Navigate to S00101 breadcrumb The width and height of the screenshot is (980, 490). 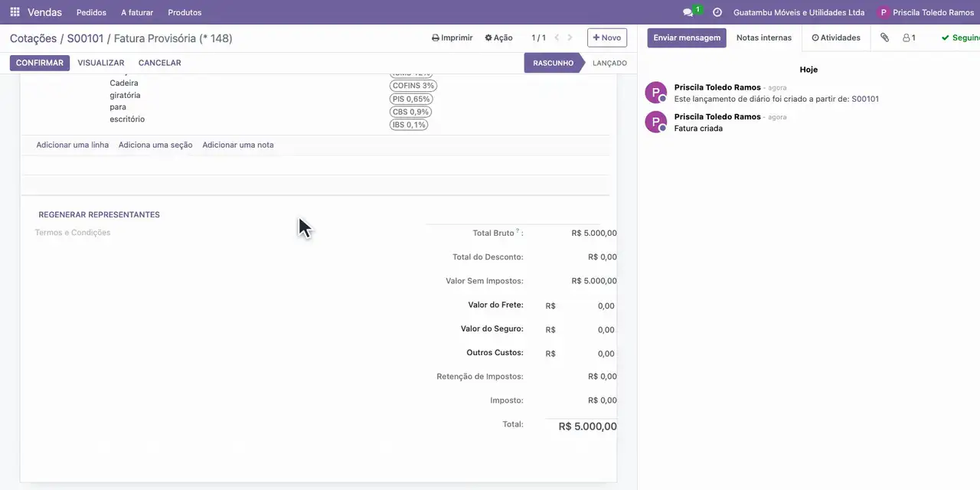[x=85, y=38]
